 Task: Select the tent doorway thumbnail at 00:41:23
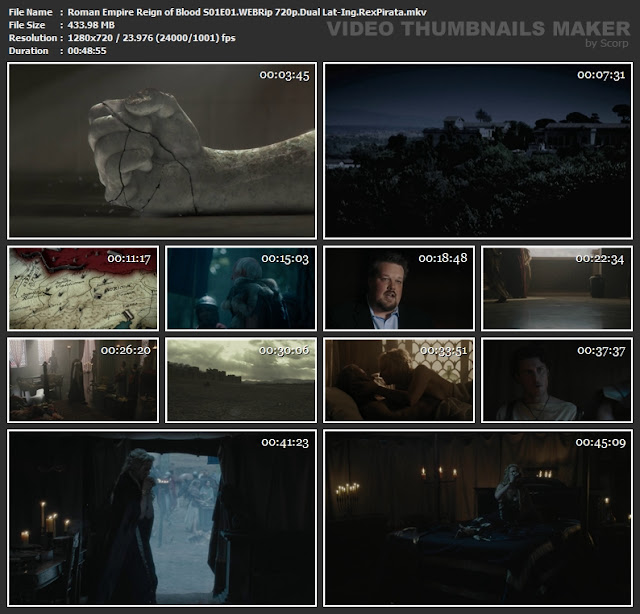tap(162, 518)
